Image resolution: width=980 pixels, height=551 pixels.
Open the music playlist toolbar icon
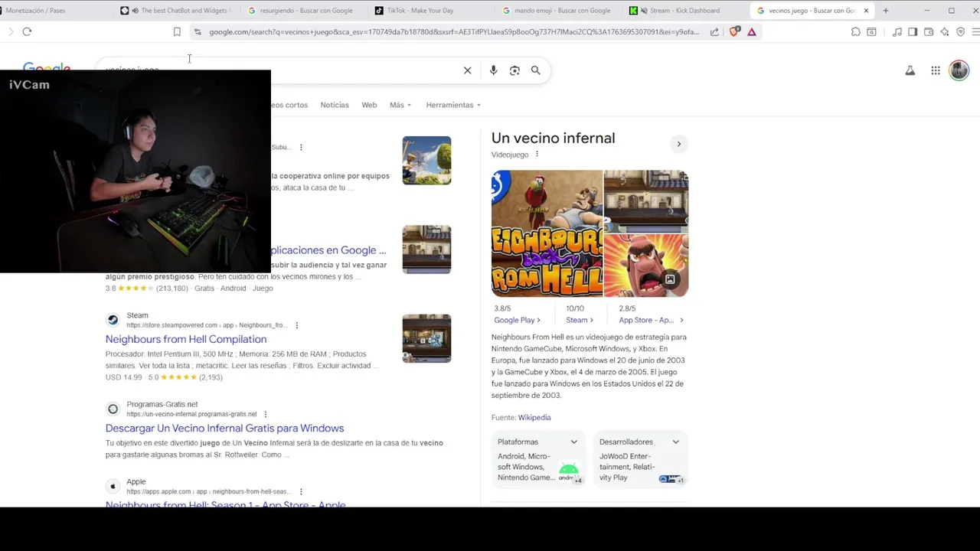click(x=897, y=31)
